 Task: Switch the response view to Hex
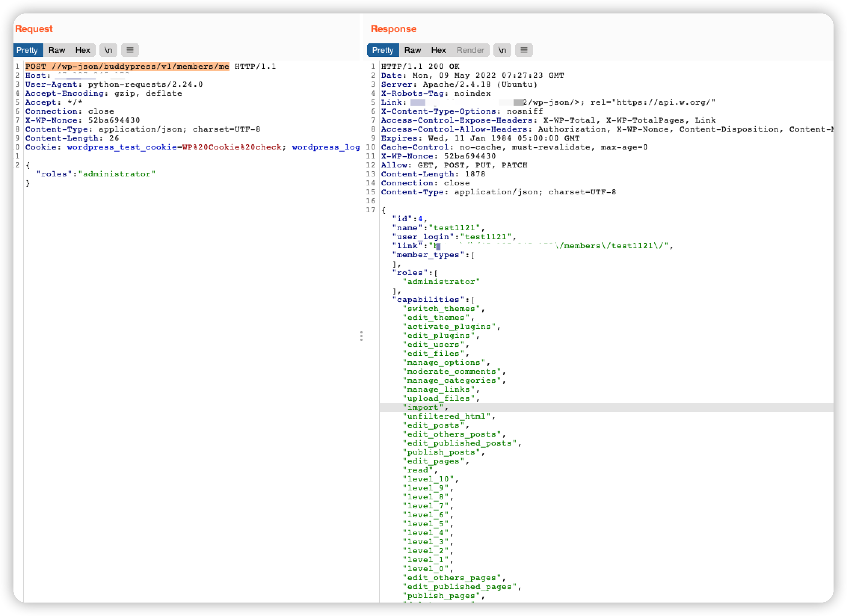tap(438, 50)
